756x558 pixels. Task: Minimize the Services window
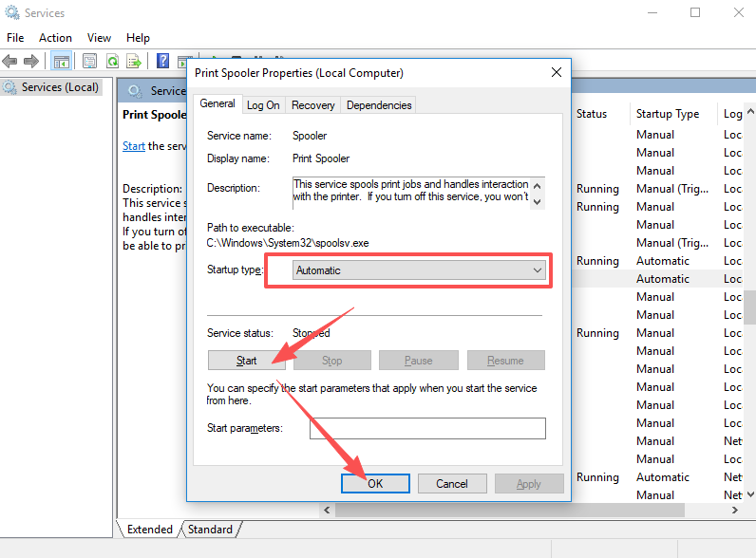(x=652, y=12)
